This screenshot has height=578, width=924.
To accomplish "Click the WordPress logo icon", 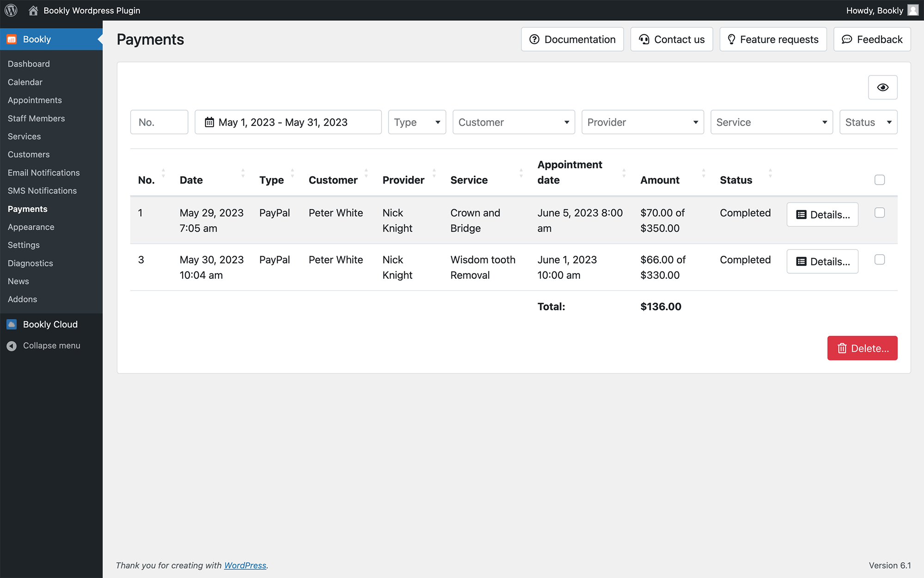I will [x=11, y=10].
